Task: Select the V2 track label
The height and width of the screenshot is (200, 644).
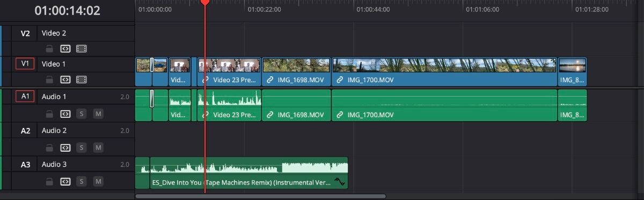Action: tap(25, 33)
